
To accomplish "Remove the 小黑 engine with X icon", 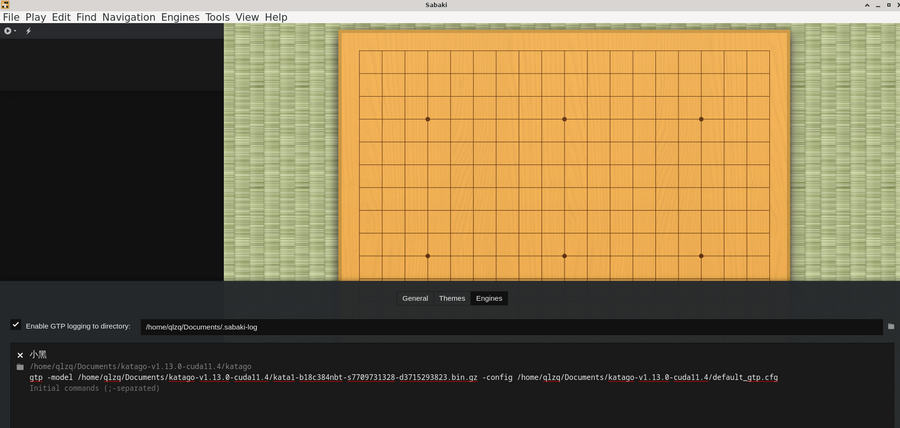I will click(x=20, y=356).
